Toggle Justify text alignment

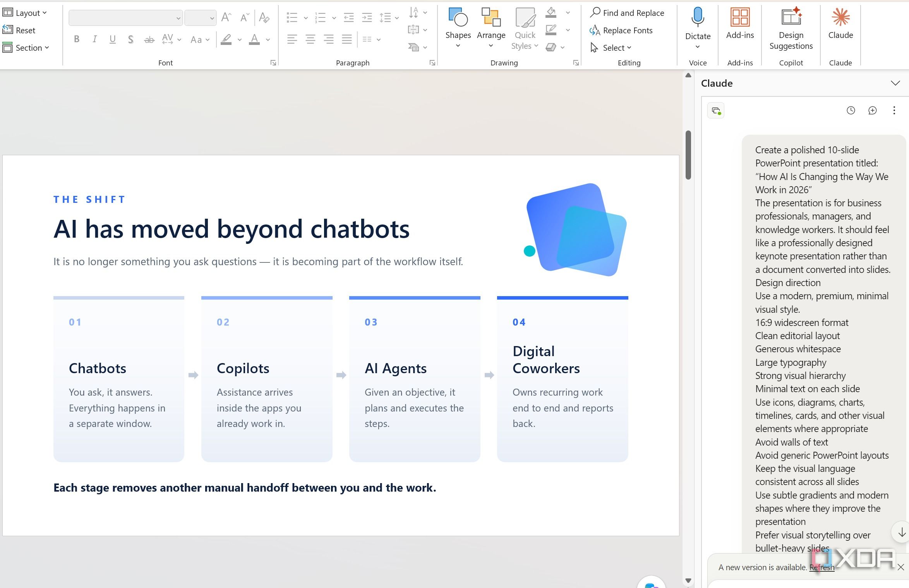(x=347, y=39)
